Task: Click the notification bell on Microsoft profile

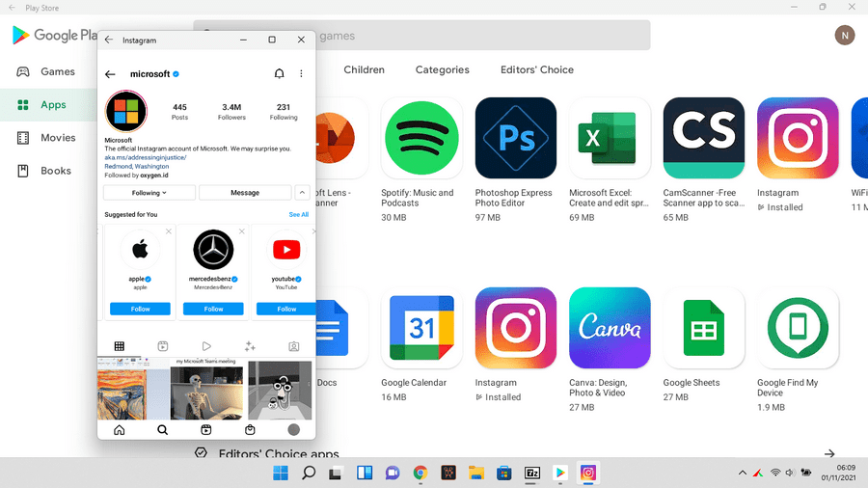Action: tap(279, 73)
